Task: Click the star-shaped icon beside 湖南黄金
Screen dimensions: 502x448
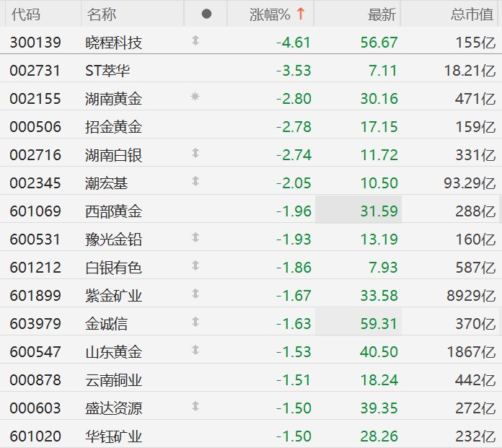Action: pyautogui.click(x=195, y=97)
